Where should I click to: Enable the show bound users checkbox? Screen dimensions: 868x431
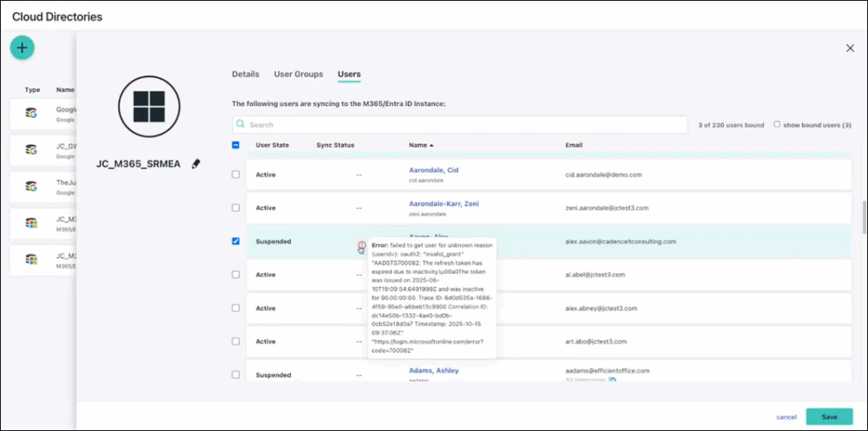click(776, 125)
